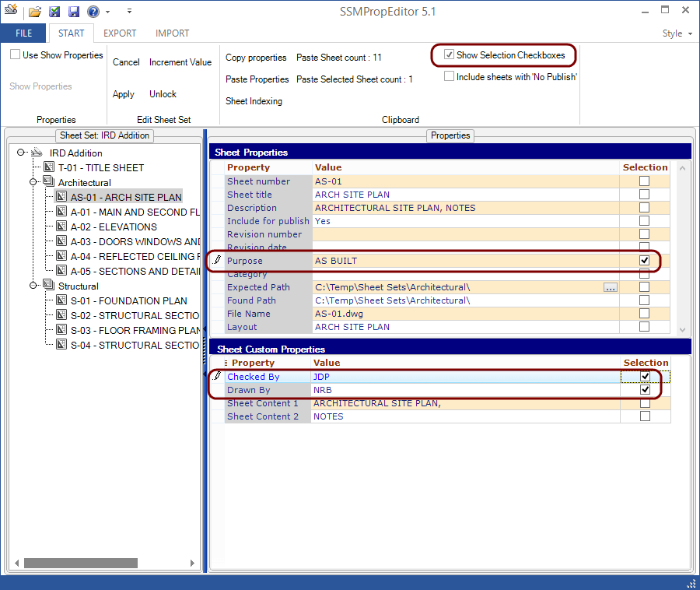Select the T-01 TITLE SHEET sheet icon
The width and height of the screenshot is (700, 590).
click(49, 167)
